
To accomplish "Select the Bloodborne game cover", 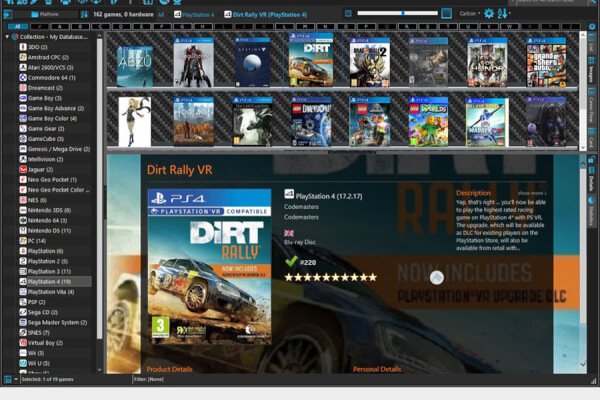I will pos(193,62).
